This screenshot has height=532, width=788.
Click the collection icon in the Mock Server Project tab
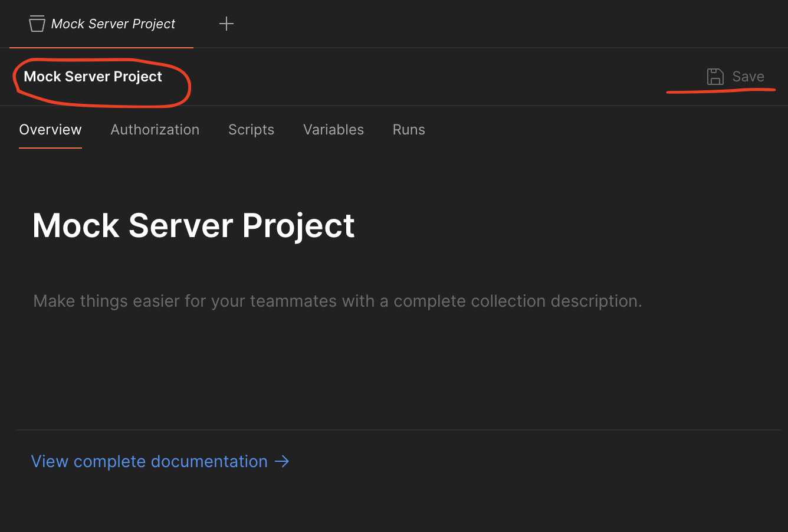tap(37, 24)
